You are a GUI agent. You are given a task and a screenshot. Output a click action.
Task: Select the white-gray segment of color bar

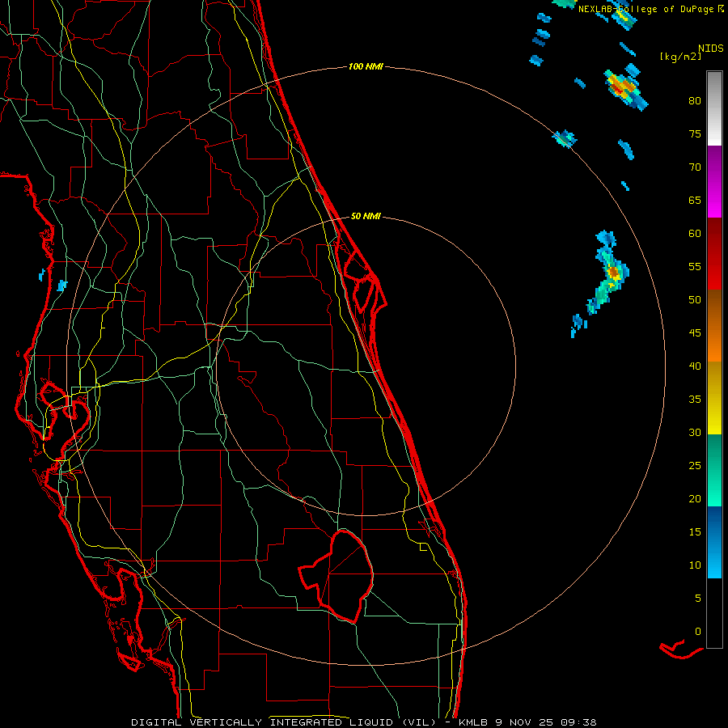click(714, 108)
